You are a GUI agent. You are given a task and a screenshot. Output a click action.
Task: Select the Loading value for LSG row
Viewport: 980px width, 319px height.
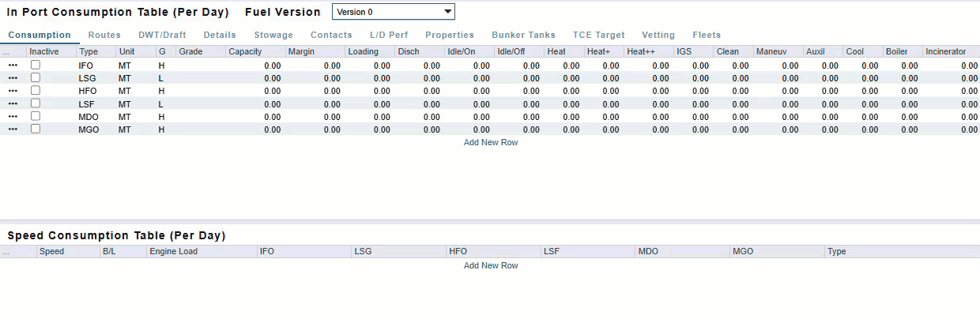click(x=369, y=78)
